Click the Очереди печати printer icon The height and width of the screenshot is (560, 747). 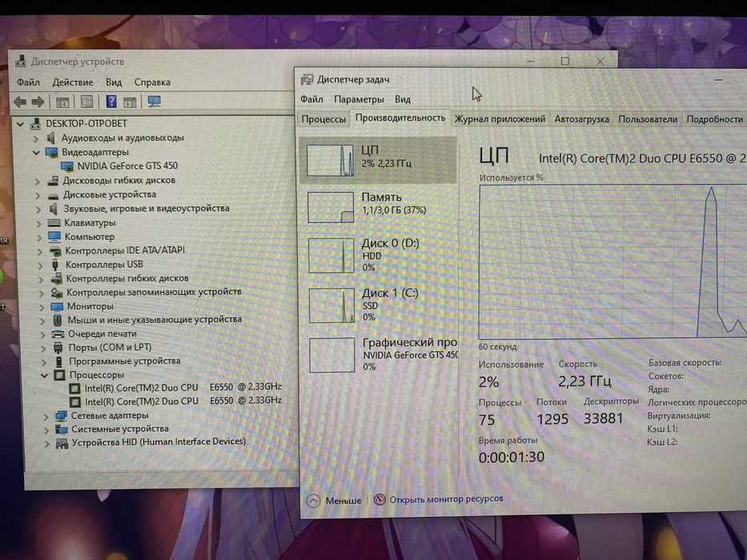pos(58,334)
